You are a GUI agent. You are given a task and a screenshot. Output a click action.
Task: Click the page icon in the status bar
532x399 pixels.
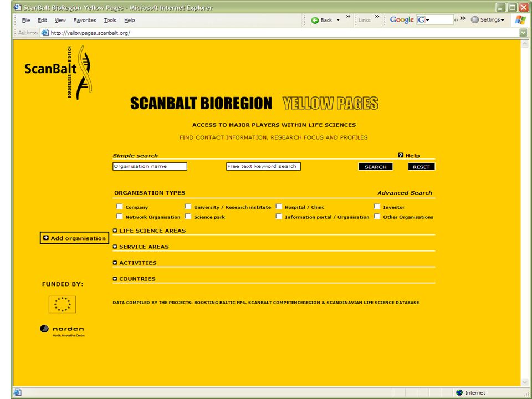click(18, 392)
